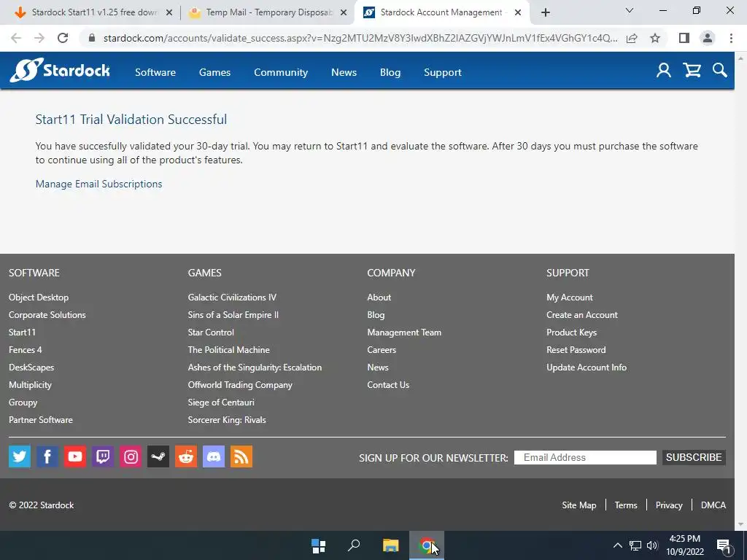Open the Games navigation menu
The image size is (747, 560).
(x=215, y=72)
